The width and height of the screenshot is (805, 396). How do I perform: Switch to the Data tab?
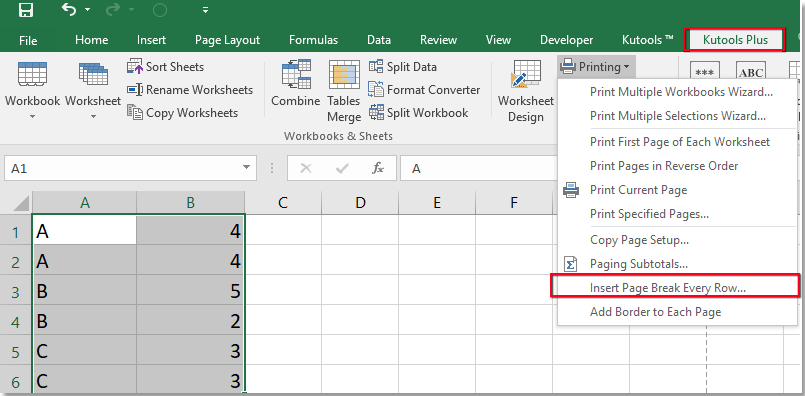coord(379,40)
